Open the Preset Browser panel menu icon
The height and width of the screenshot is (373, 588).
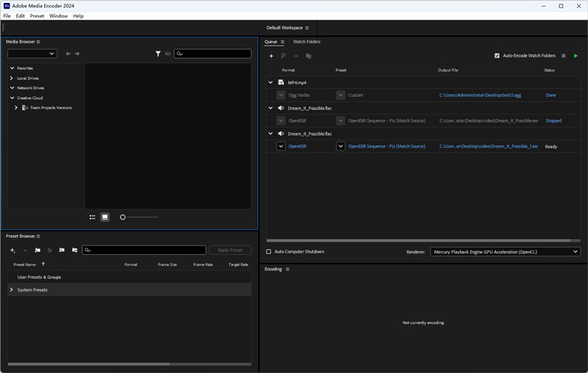tap(38, 236)
